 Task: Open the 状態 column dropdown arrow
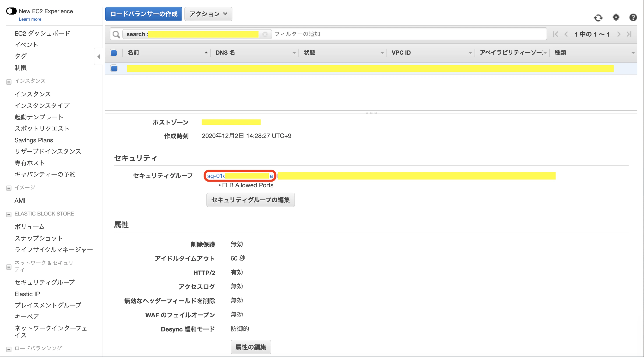click(x=382, y=53)
